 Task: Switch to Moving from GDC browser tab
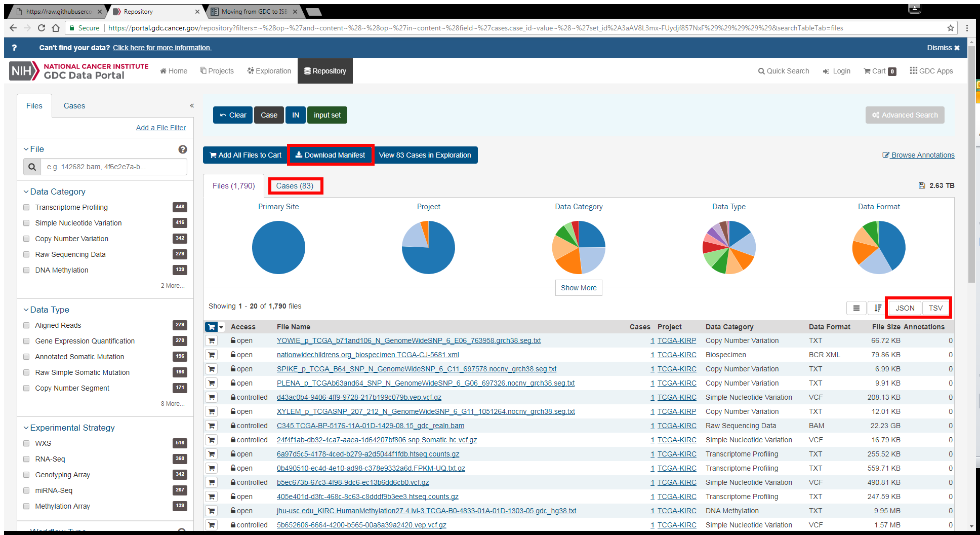254,11
